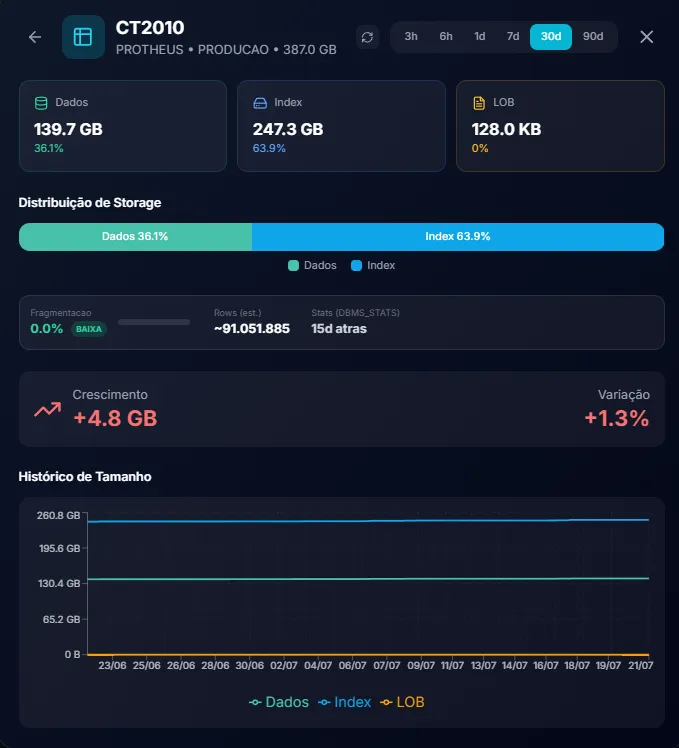
Task: Close the CT2010 detail panel
Action: (x=647, y=37)
